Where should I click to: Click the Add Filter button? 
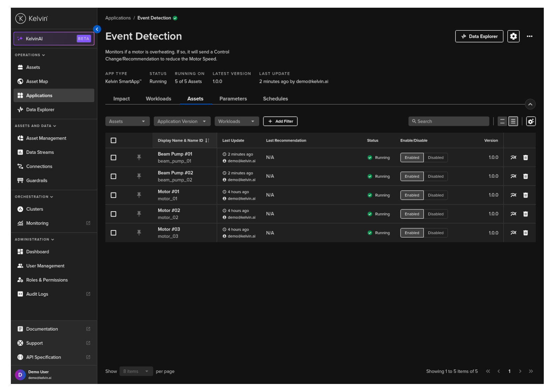click(280, 121)
